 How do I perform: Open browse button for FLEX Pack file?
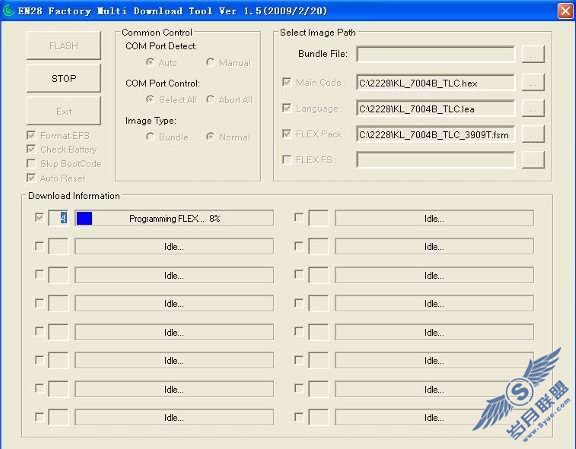coord(533,134)
